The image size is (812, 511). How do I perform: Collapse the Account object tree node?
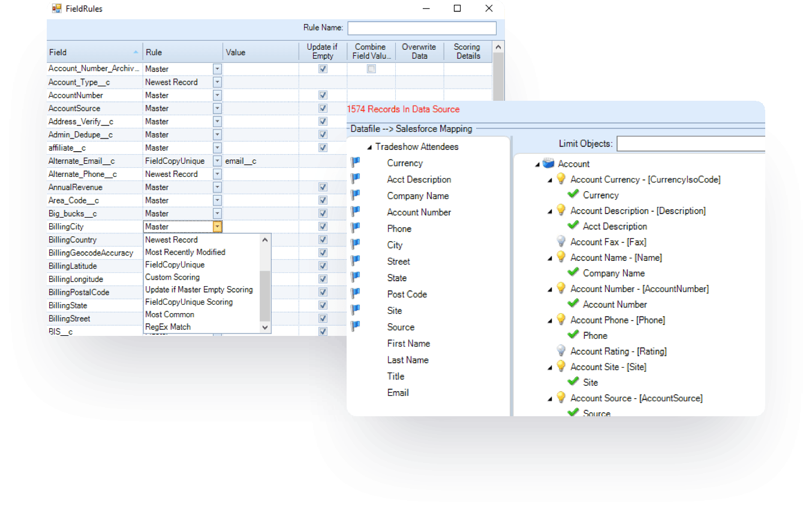537,164
